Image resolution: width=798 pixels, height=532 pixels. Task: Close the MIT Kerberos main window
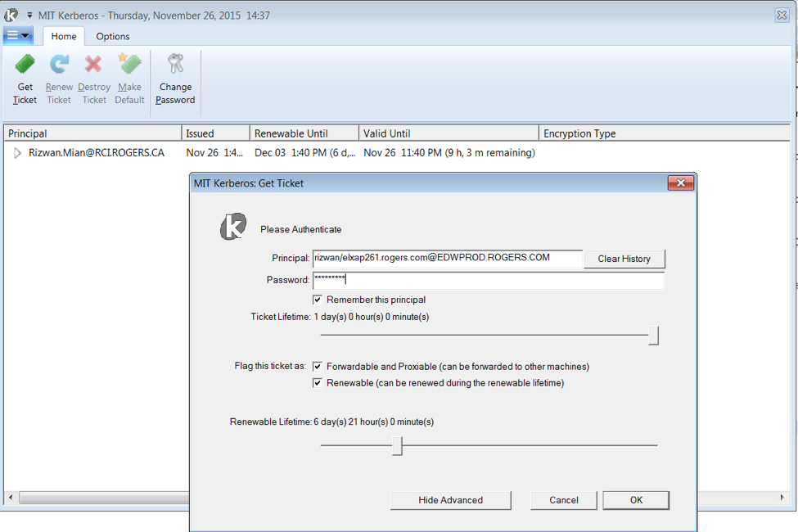(x=782, y=16)
